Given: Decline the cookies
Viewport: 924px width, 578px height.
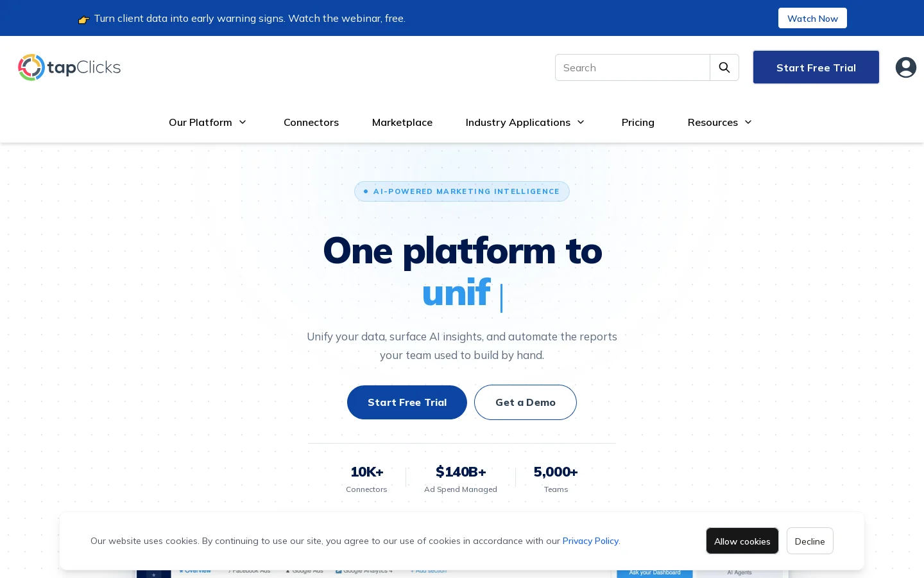Looking at the screenshot, I should (810, 541).
